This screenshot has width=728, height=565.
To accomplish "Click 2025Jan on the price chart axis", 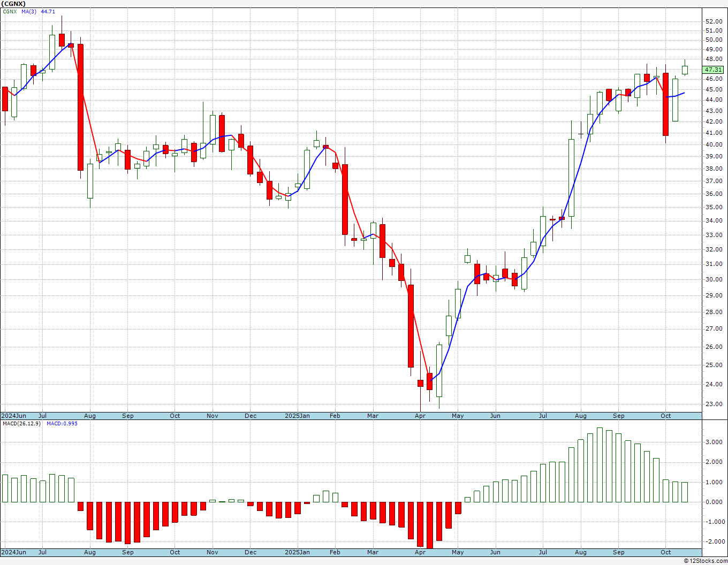I will click(x=297, y=416).
